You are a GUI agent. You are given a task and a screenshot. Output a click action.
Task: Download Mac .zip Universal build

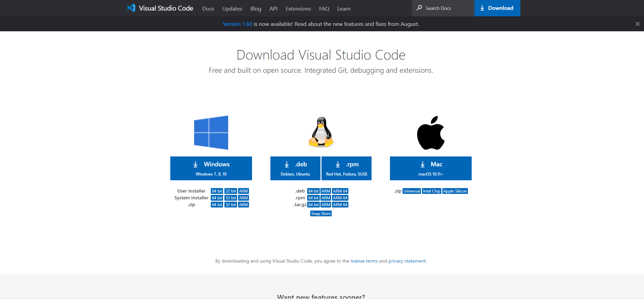(x=412, y=191)
